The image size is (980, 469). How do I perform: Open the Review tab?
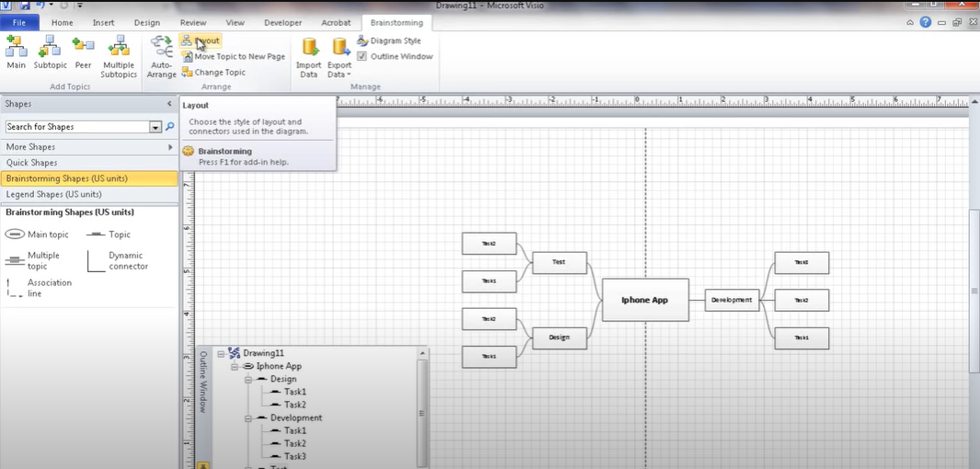[x=193, y=22]
